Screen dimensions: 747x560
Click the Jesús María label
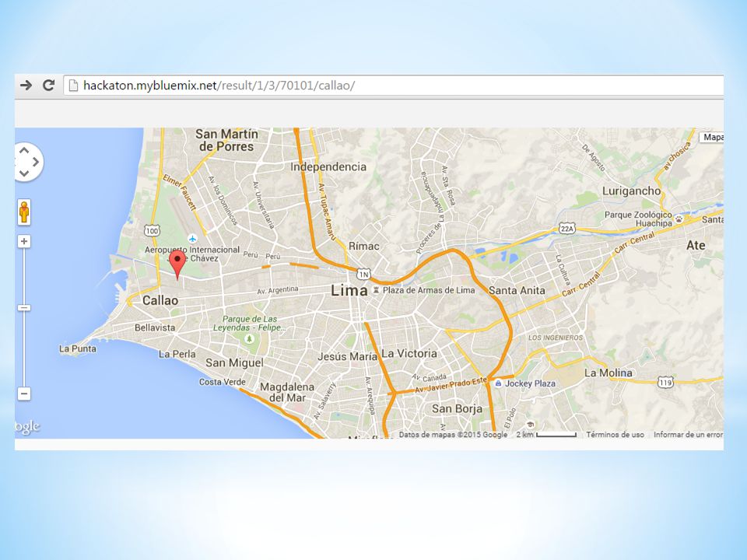347,356
